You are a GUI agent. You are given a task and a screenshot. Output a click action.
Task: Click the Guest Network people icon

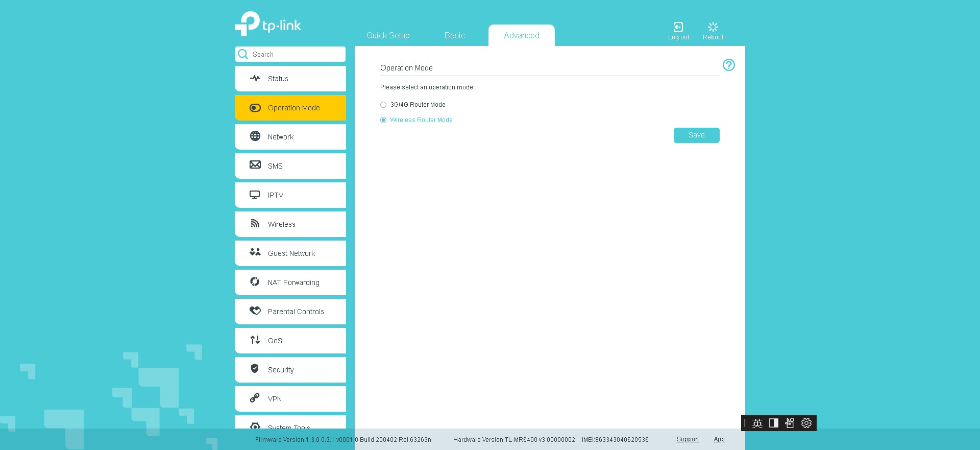(x=255, y=252)
